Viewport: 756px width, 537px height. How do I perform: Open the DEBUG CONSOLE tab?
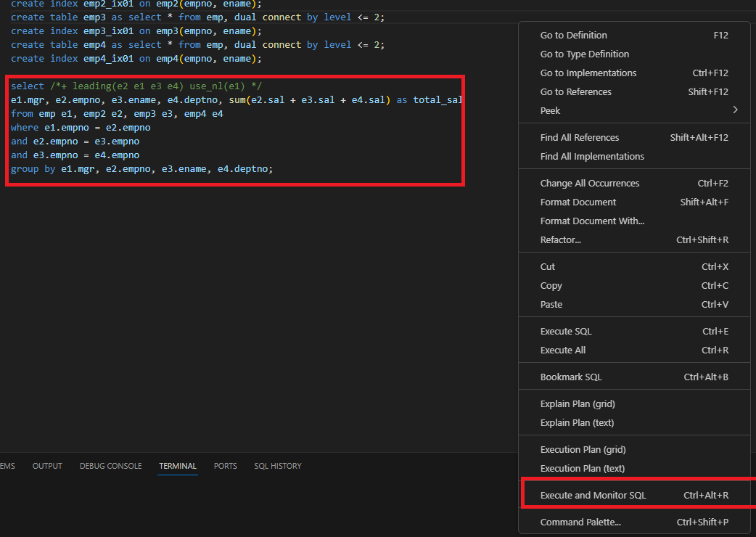click(111, 466)
